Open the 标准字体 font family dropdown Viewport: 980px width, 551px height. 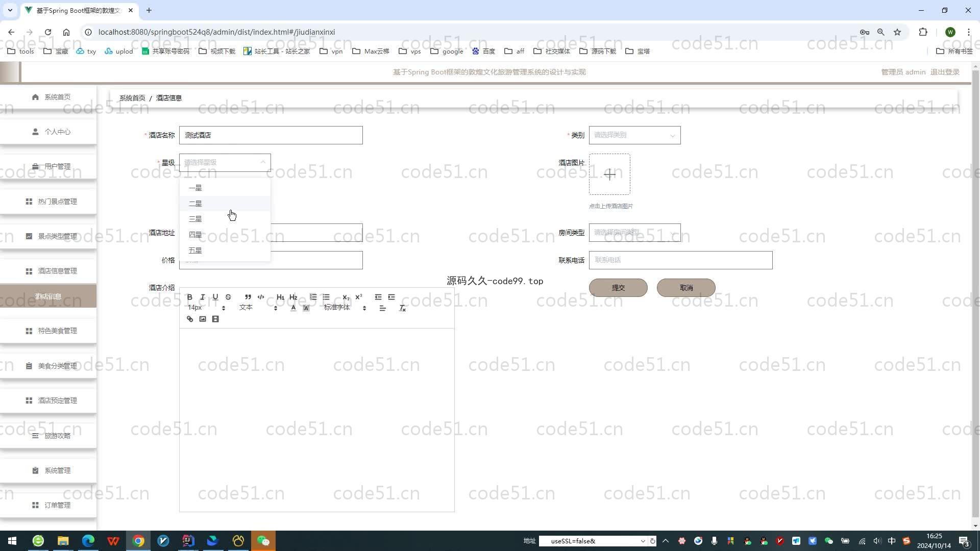[x=345, y=308]
